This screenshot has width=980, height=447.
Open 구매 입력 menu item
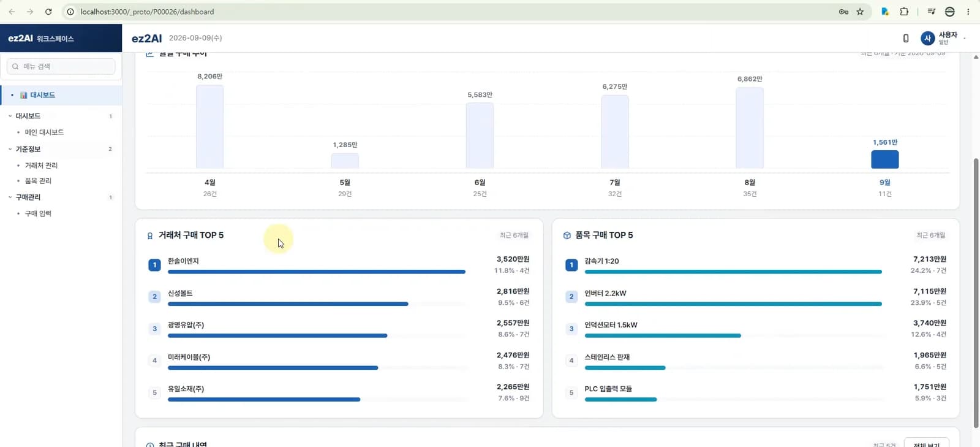38,213
